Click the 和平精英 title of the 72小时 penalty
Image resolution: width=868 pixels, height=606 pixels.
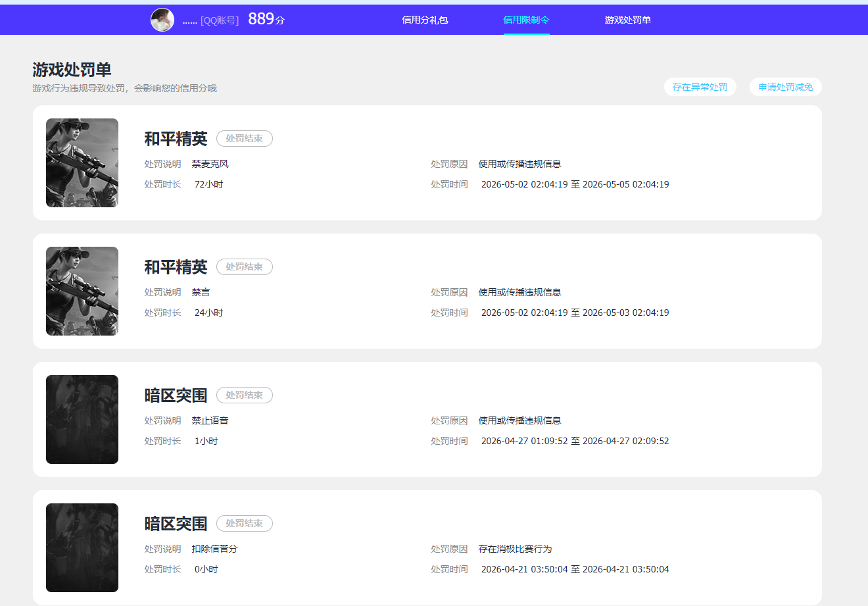[176, 139]
